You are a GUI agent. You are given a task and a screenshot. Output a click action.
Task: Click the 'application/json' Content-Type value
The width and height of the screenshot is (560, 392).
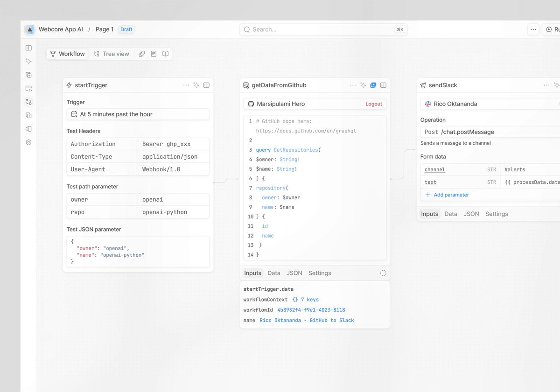174,157
